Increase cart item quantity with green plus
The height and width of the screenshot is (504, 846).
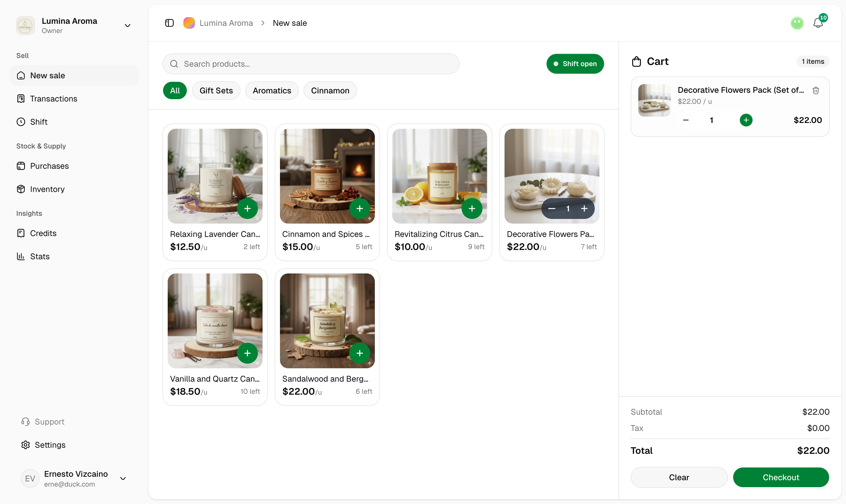746,120
